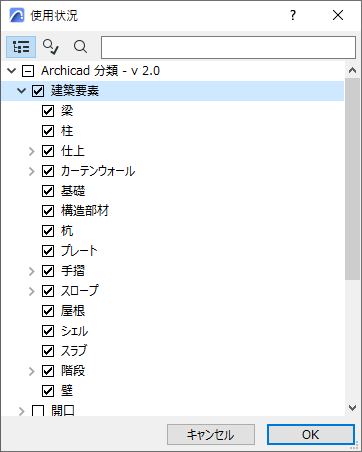Uncheck the 杭 checkbox
This screenshot has width=362, height=452.
(48, 231)
